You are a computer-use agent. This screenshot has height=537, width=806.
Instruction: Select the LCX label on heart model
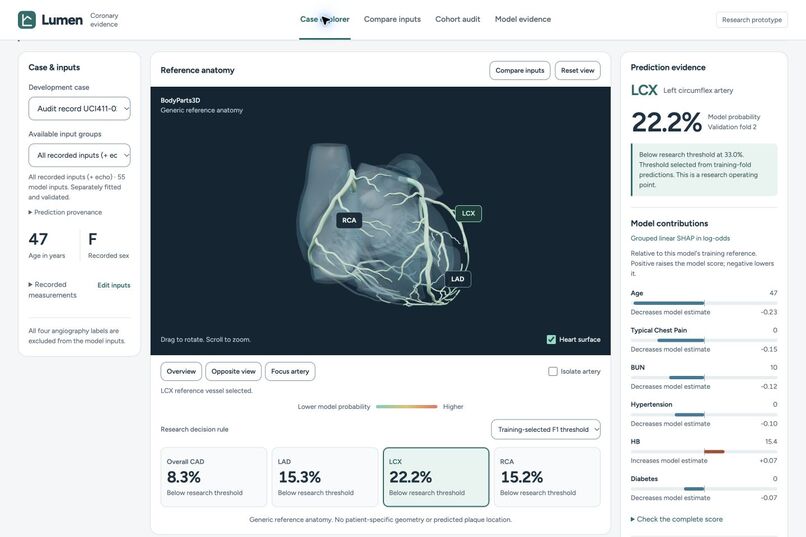click(468, 213)
